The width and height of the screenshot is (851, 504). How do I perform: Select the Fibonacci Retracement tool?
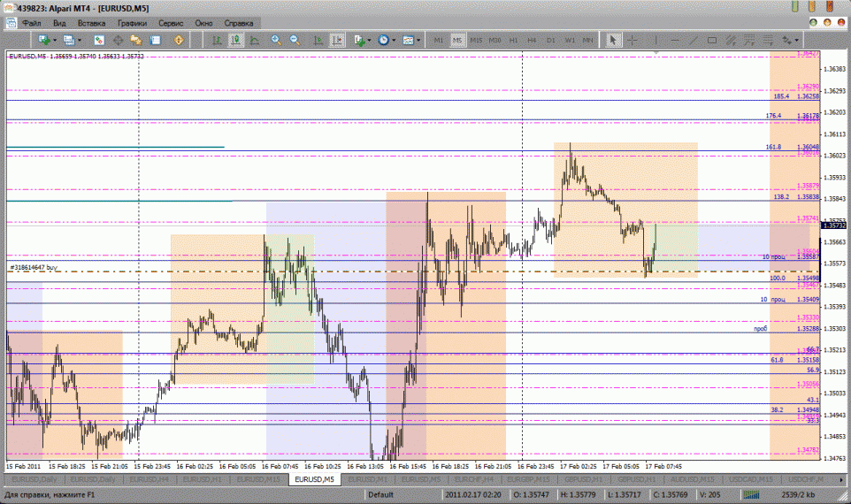pyautogui.click(x=749, y=40)
